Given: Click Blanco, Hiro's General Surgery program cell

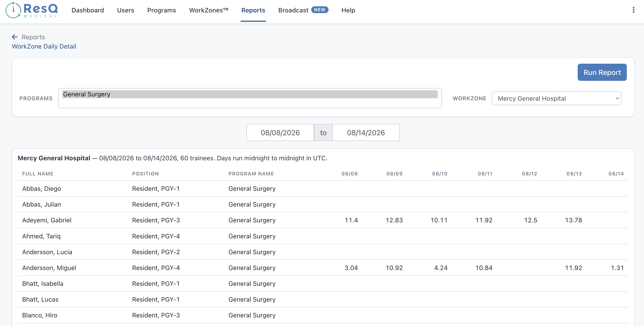Looking at the screenshot, I should point(252,315).
